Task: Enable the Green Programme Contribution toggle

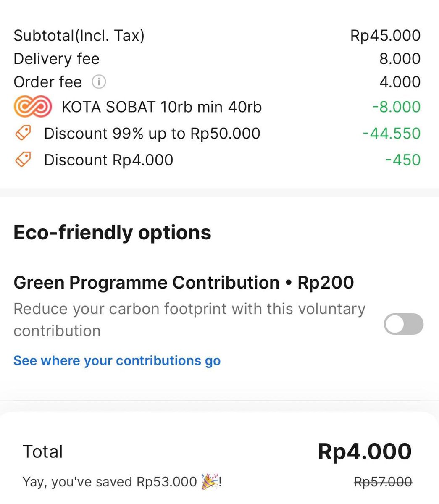Action: tap(403, 324)
